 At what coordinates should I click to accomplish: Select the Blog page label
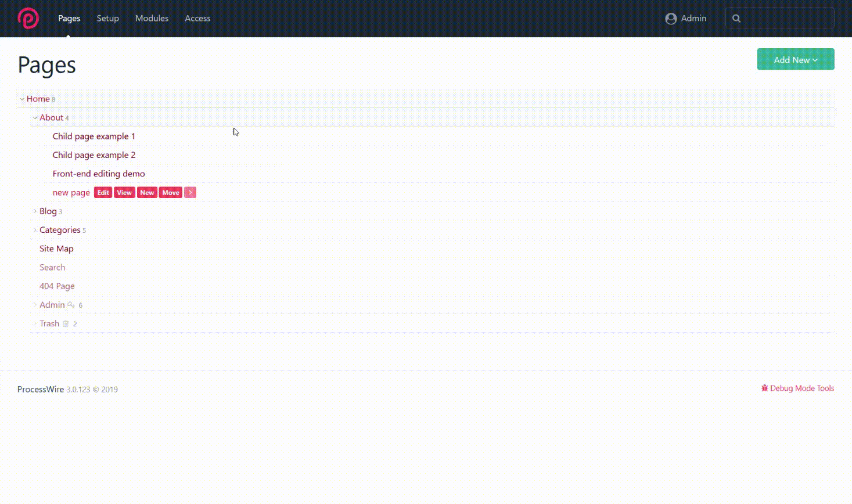[48, 211]
